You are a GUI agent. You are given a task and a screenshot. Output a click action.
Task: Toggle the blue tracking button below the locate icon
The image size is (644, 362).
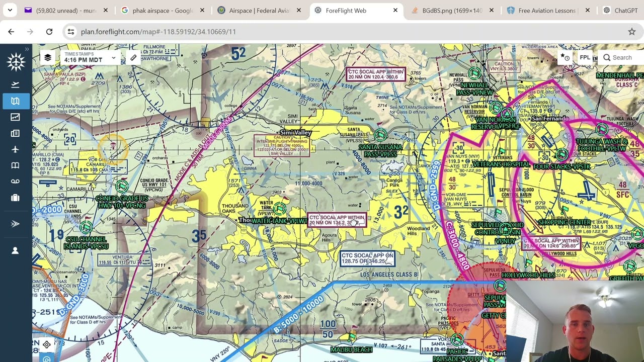click(46, 359)
